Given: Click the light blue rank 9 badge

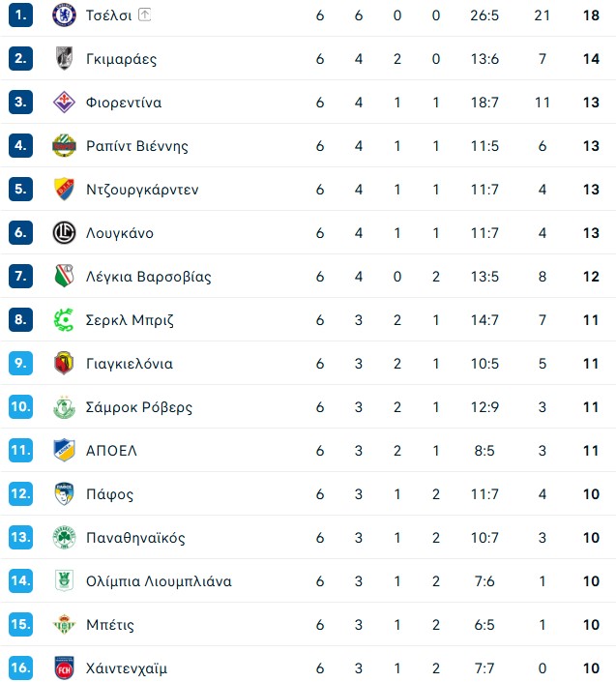Looking at the screenshot, I should [20, 363].
